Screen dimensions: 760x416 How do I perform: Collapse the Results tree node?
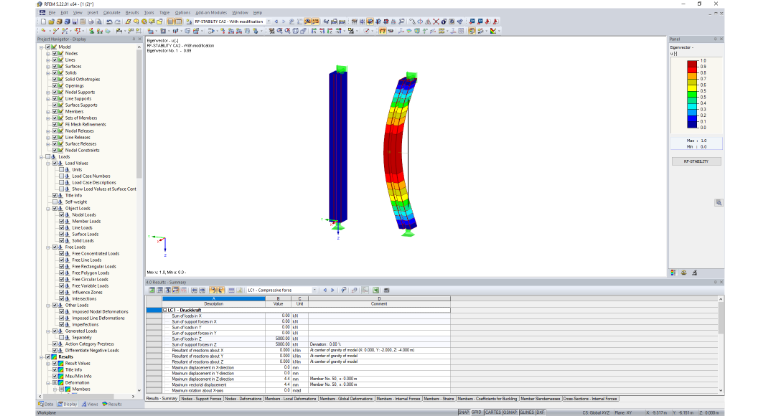(42, 357)
